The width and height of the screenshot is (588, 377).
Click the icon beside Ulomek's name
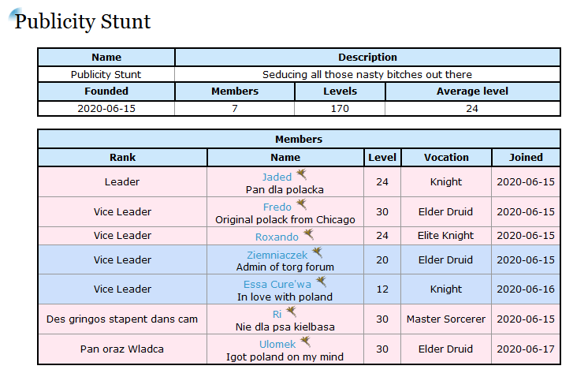tap(305, 342)
